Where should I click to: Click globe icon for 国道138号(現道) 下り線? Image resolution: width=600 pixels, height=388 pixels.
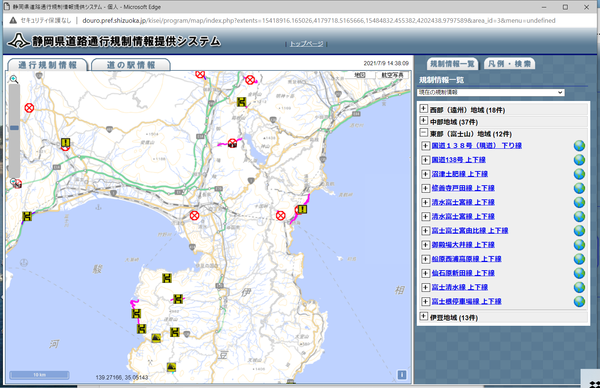pos(579,146)
